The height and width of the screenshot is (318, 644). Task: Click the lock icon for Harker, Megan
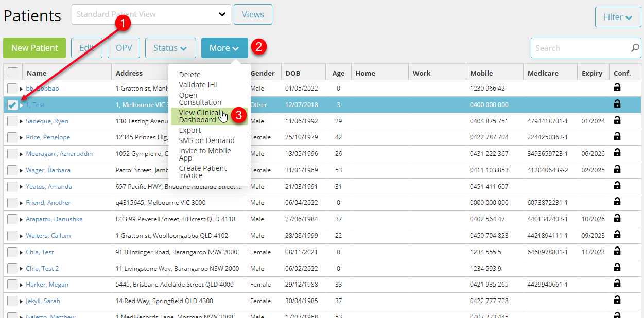point(617,284)
